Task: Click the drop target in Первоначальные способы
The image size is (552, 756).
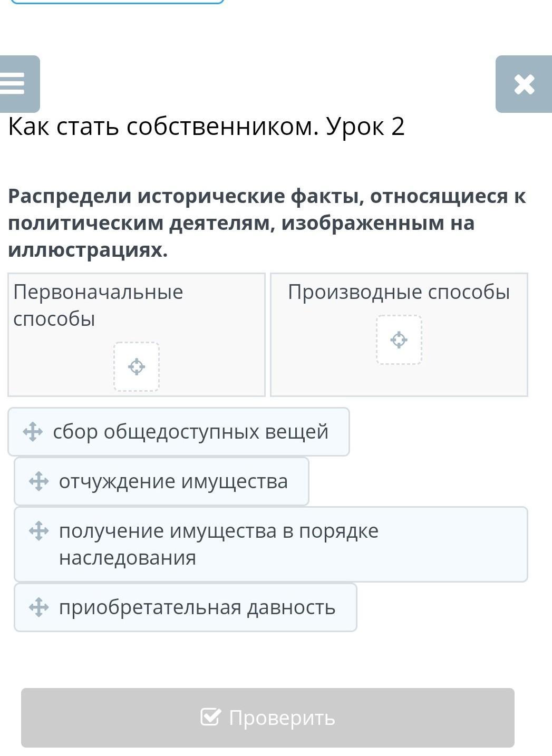Action: tap(137, 366)
